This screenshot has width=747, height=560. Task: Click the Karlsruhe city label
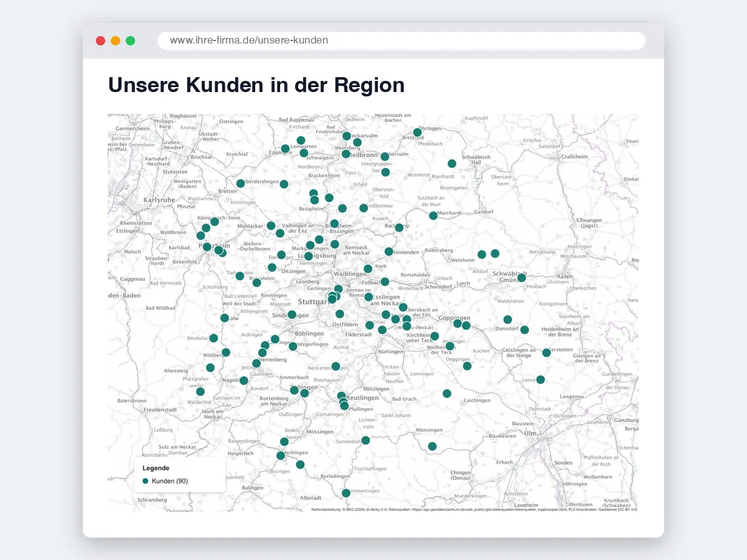159,200
